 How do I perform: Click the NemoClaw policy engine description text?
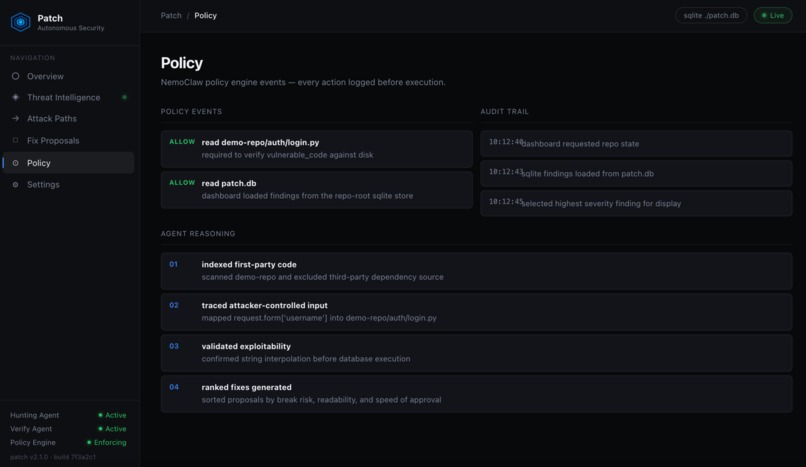point(303,82)
